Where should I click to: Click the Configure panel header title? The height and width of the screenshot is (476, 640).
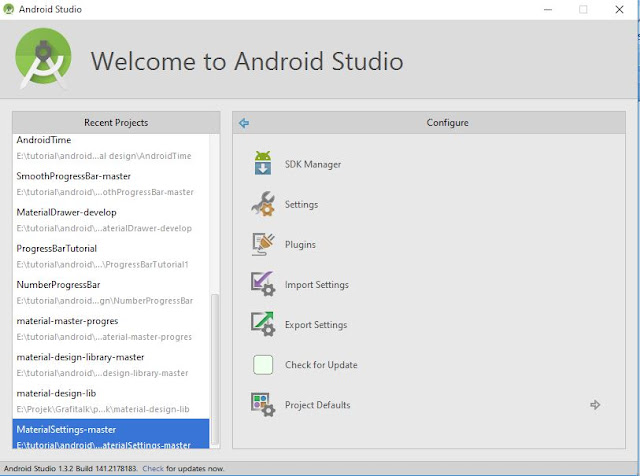coord(447,122)
